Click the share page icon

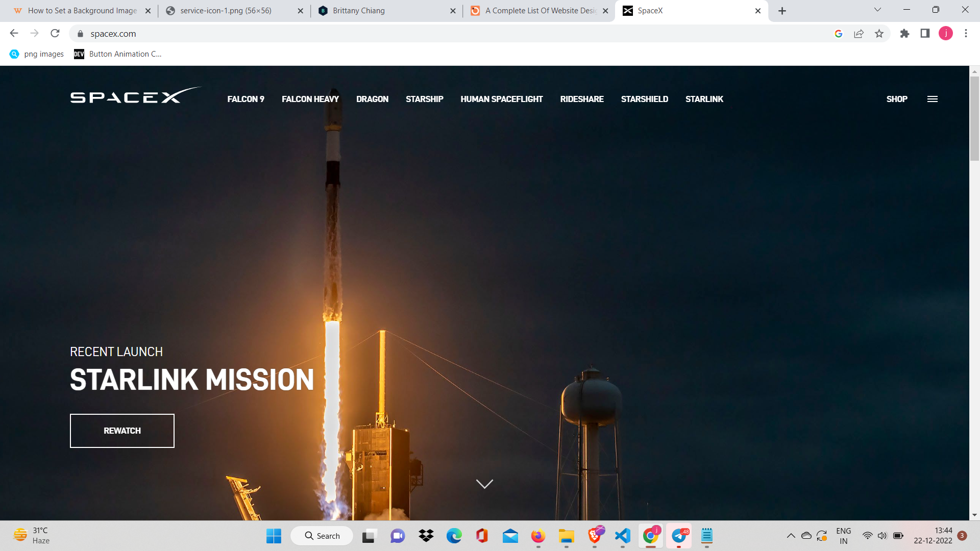[x=859, y=34]
